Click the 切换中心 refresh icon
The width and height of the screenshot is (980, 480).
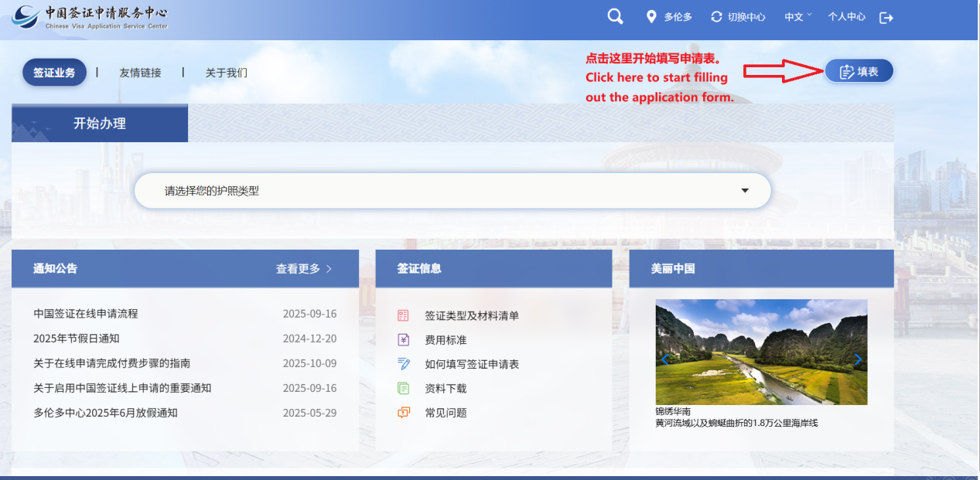pyautogui.click(x=716, y=17)
